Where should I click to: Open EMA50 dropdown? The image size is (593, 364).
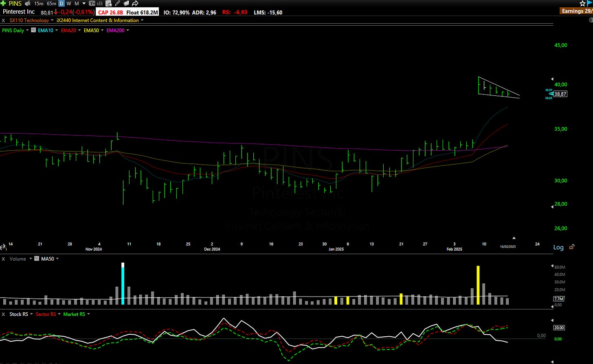coord(102,31)
